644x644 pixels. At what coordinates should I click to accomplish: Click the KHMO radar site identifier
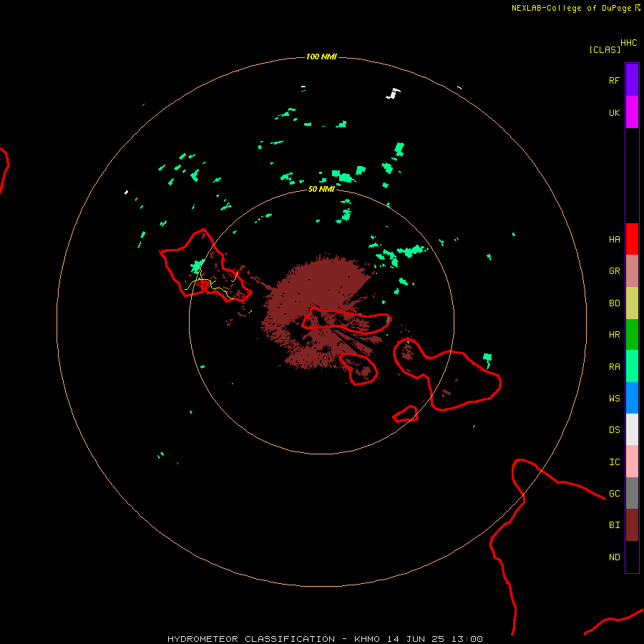click(367, 639)
